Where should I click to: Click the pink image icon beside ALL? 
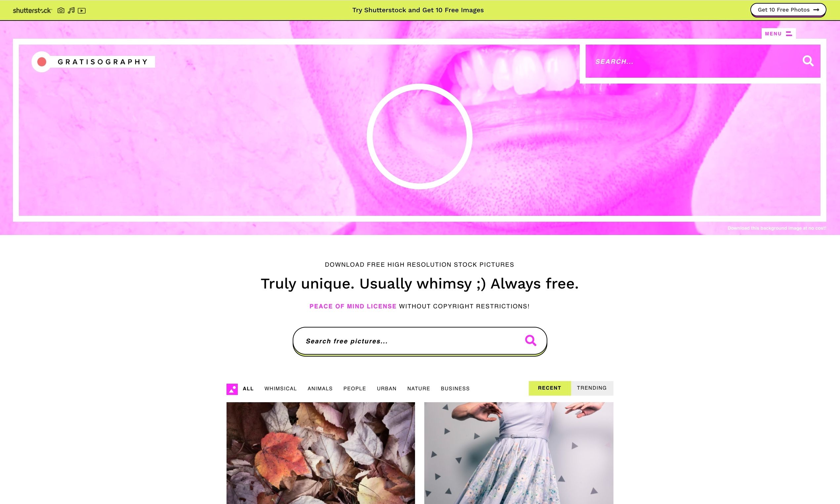coord(232,389)
